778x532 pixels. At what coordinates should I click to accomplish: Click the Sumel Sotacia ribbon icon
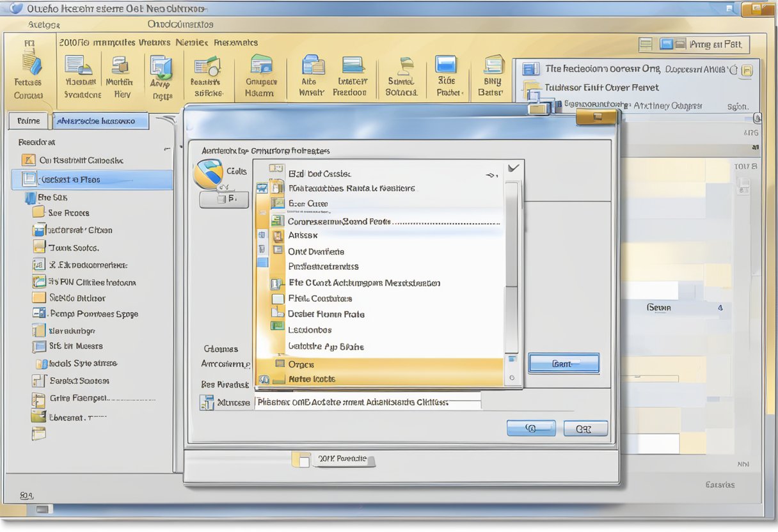(x=404, y=66)
